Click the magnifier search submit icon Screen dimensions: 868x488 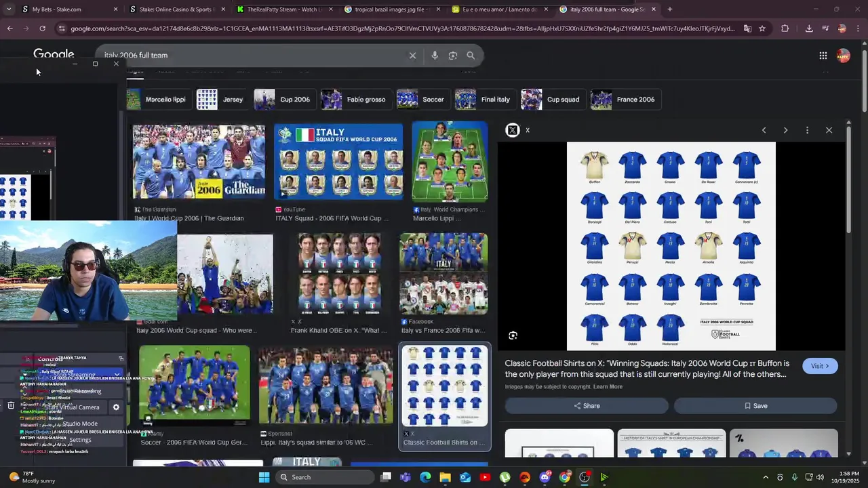click(471, 56)
